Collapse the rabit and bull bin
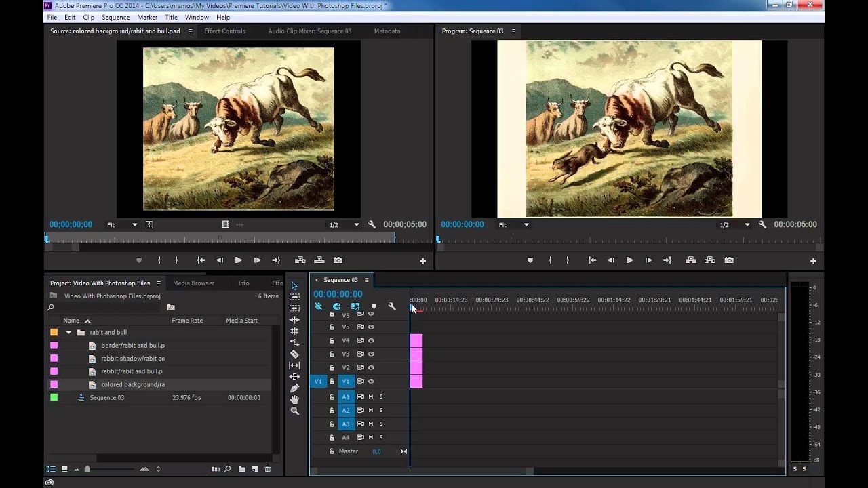Screen dimensions: 868x488 68,333
